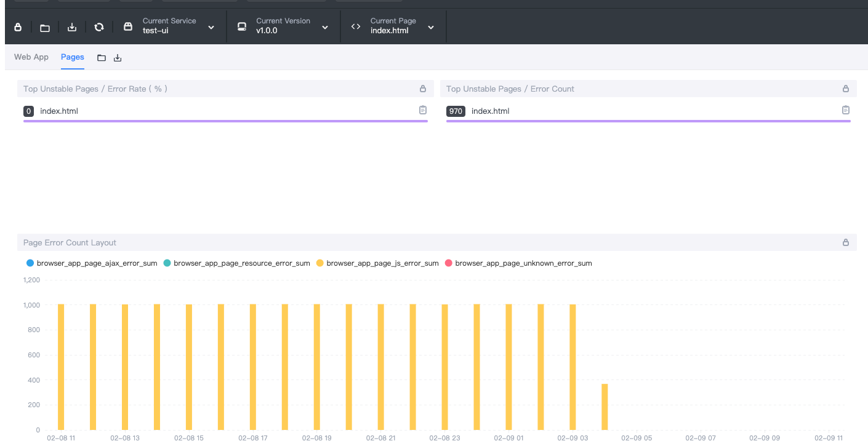Click folder icon beside the Pages tab
The width and height of the screenshot is (868, 441).
[x=102, y=58]
